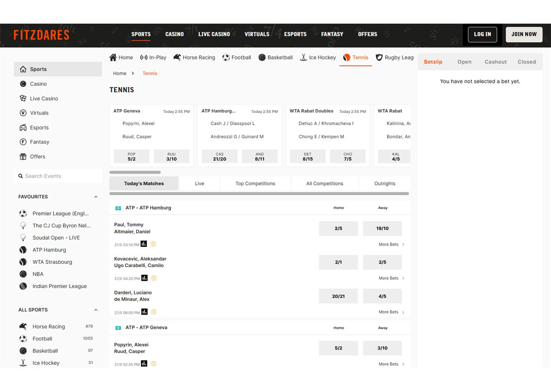The width and height of the screenshot is (551, 392).
Task: Open Football in All Sports list
Action: 56,339
